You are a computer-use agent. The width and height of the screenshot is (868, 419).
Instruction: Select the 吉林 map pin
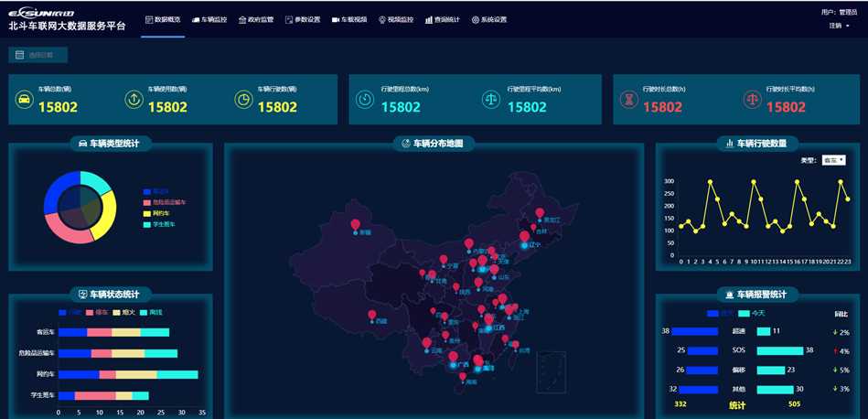click(533, 227)
